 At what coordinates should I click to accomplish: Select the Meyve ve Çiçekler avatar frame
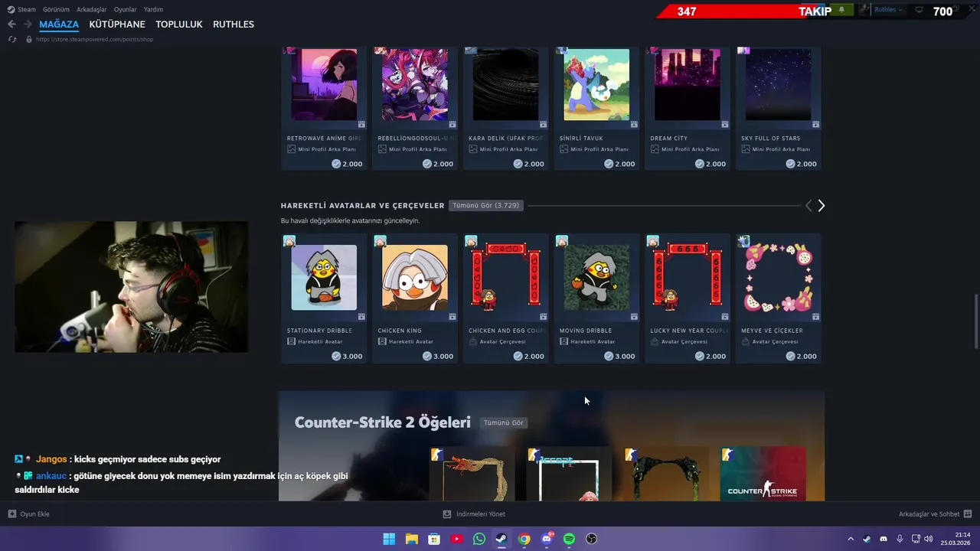[778, 277]
